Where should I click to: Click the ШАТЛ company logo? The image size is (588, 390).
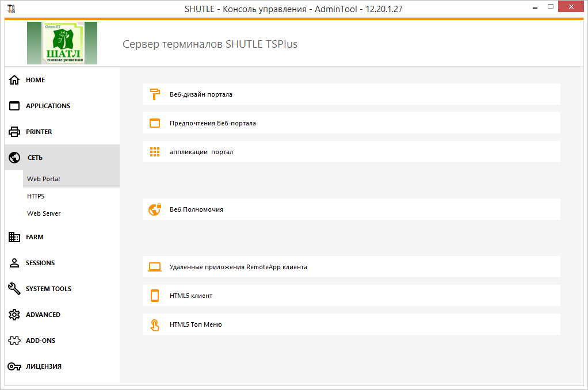(x=62, y=43)
